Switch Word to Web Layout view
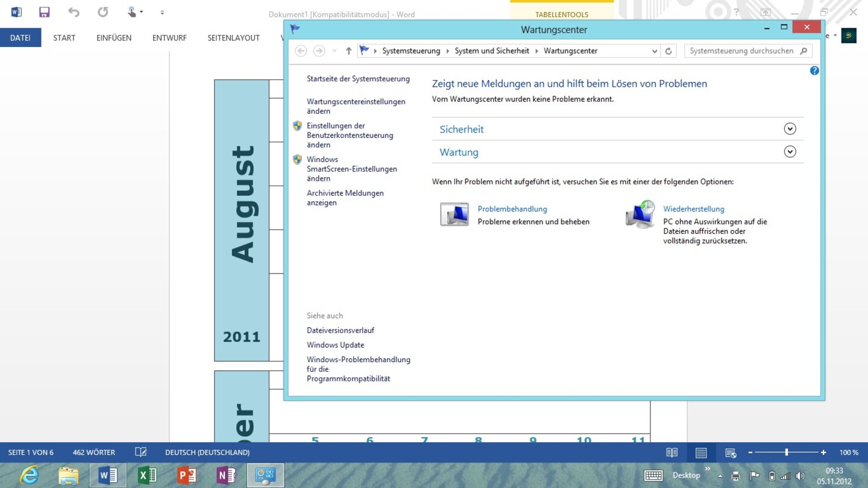The width and height of the screenshot is (868, 488). pyautogui.click(x=731, y=452)
